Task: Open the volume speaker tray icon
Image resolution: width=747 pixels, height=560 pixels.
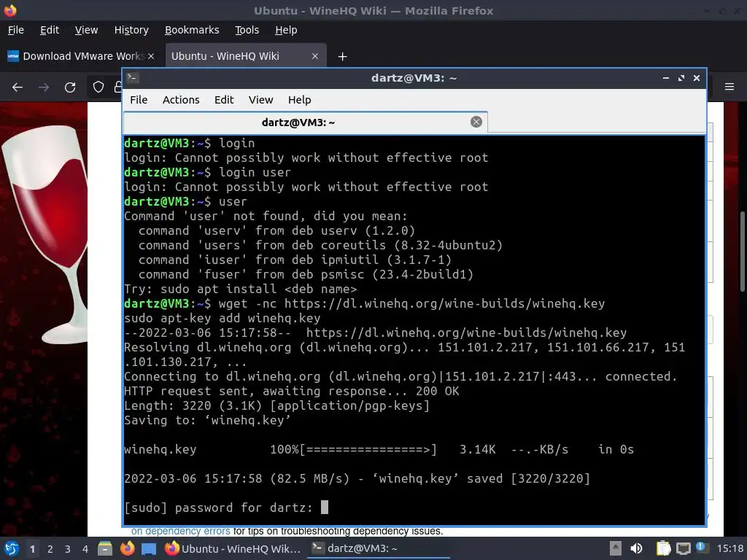Action: (636, 548)
